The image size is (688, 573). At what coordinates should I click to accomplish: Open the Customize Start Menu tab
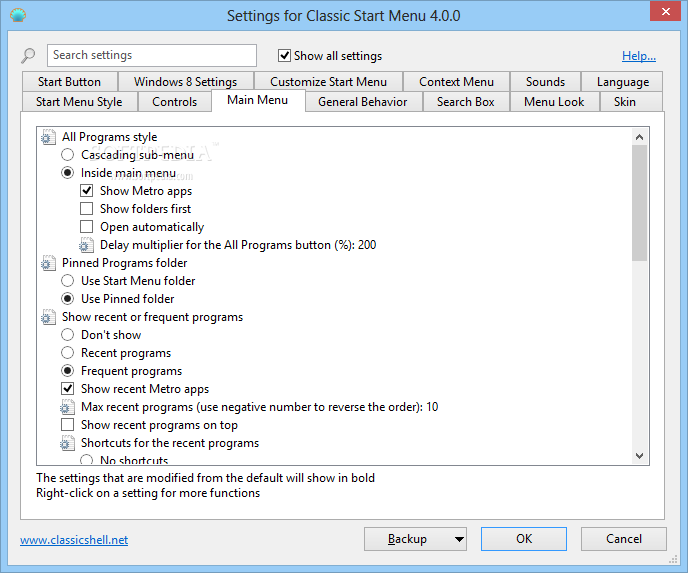pos(328,82)
